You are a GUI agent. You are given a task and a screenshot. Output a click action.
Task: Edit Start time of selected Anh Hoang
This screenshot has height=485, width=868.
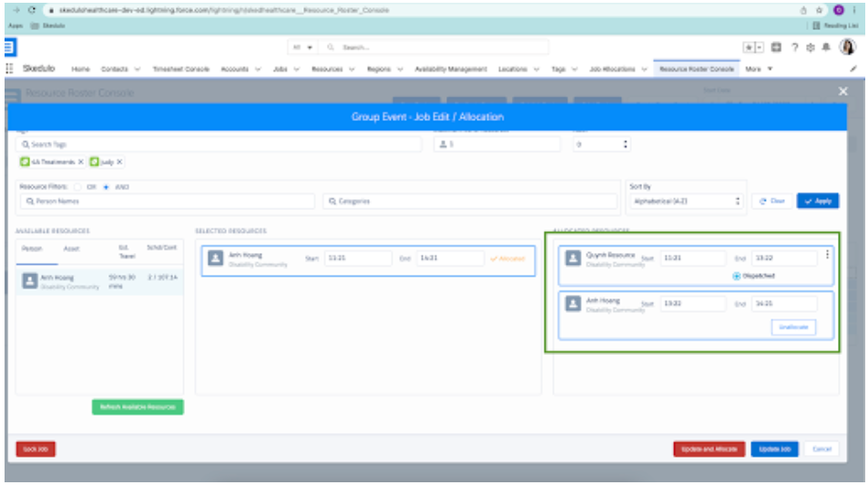coord(358,258)
